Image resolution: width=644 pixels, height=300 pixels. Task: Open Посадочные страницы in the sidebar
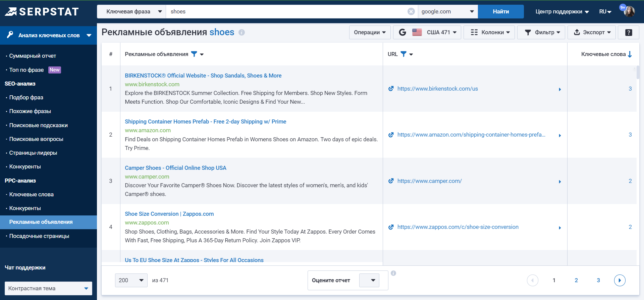[x=39, y=236]
